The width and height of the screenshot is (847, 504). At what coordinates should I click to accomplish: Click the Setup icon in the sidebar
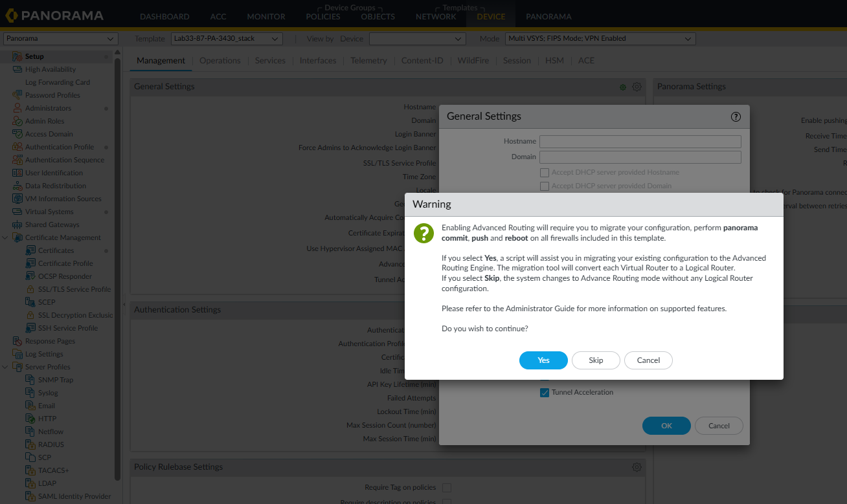coord(17,56)
